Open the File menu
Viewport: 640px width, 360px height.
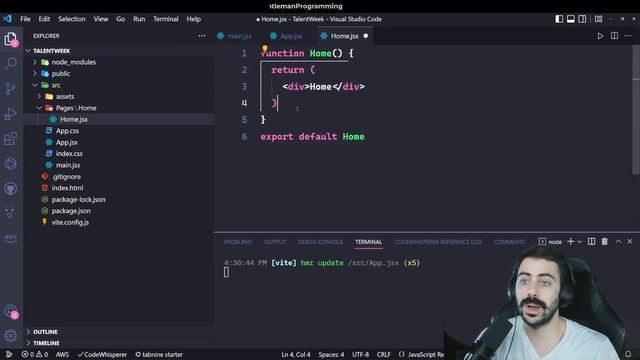[25, 19]
